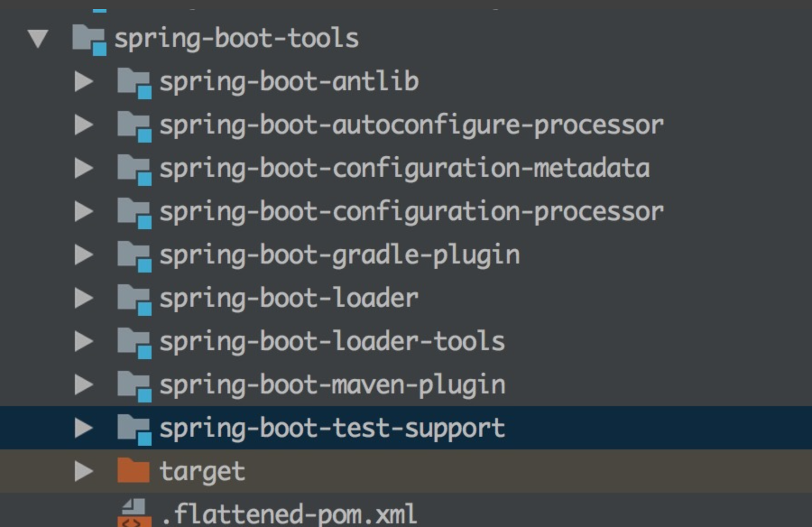The width and height of the screenshot is (812, 527).
Task: Select the target folder entry
Action: point(203,471)
